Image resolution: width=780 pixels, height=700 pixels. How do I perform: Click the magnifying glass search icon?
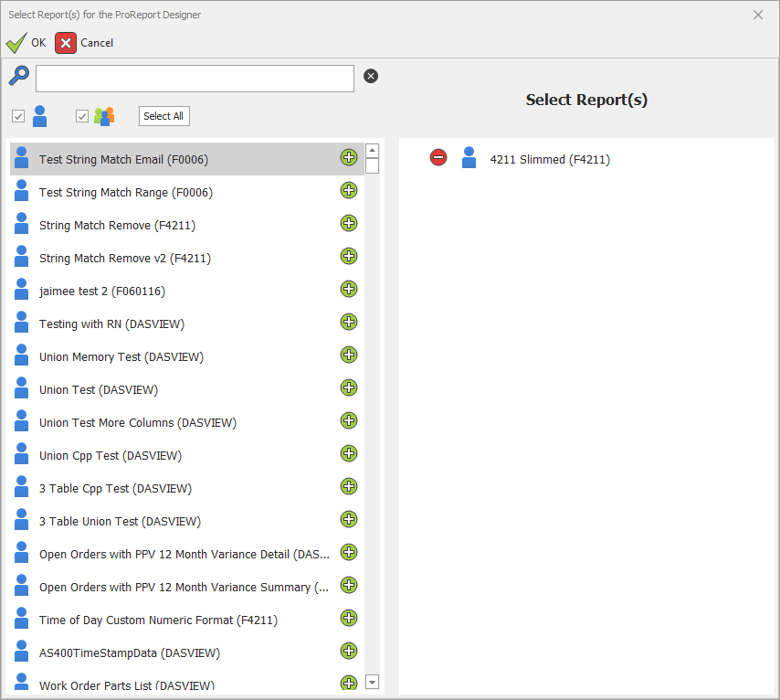(x=19, y=76)
